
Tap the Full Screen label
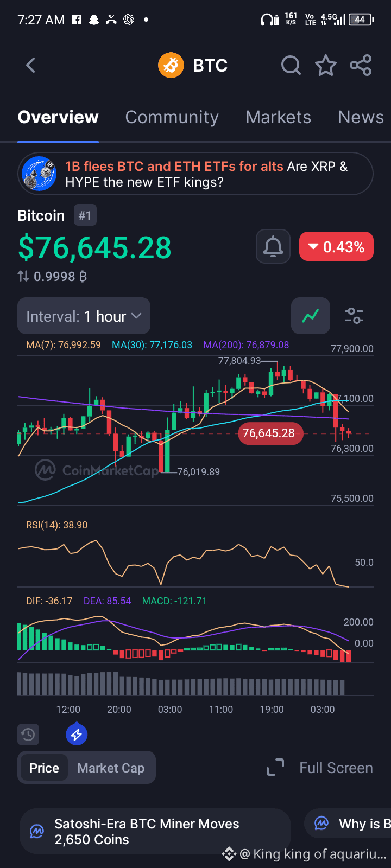[x=336, y=768]
